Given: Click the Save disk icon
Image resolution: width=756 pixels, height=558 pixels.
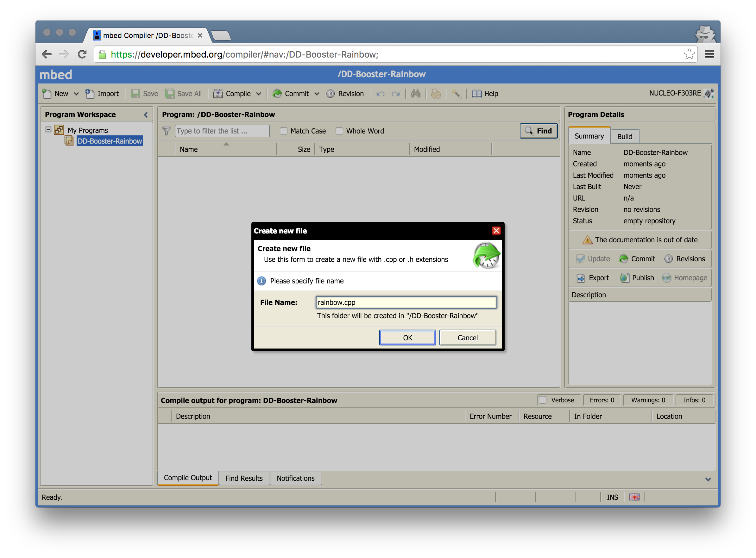Looking at the screenshot, I should (135, 94).
